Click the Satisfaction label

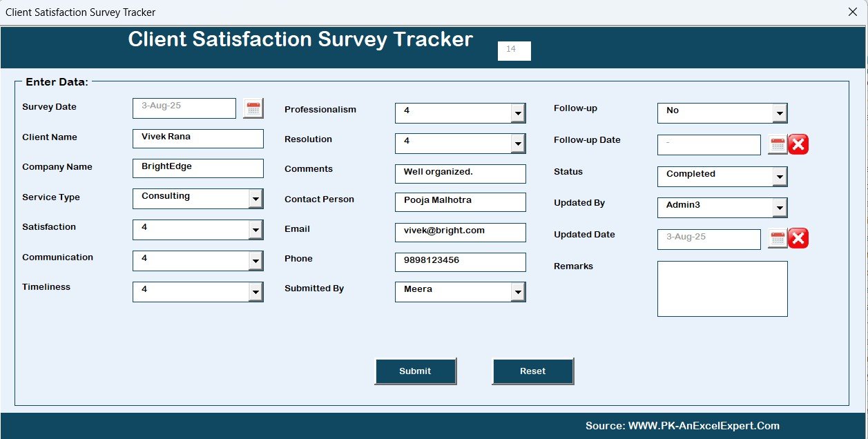coord(49,227)
